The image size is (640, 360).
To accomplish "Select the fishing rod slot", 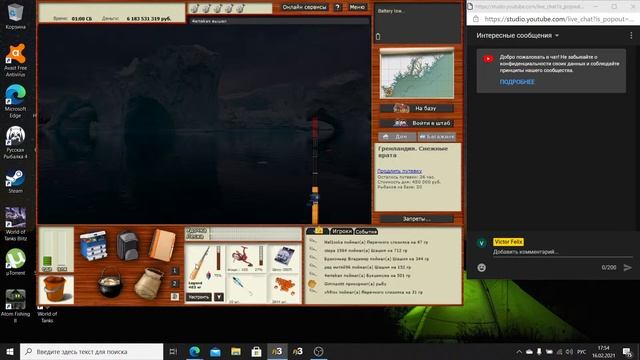I will (x=205, y=268).
